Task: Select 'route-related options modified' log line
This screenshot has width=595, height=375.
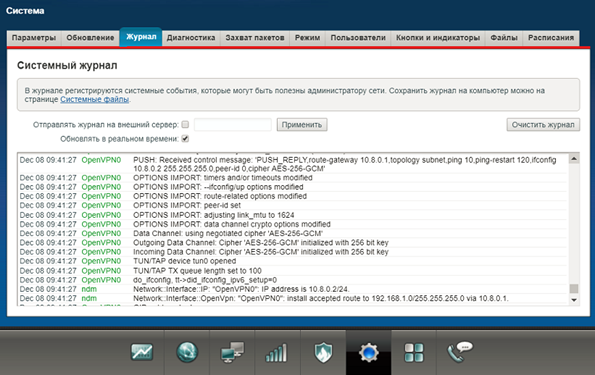Action: [x=292, y=196]
